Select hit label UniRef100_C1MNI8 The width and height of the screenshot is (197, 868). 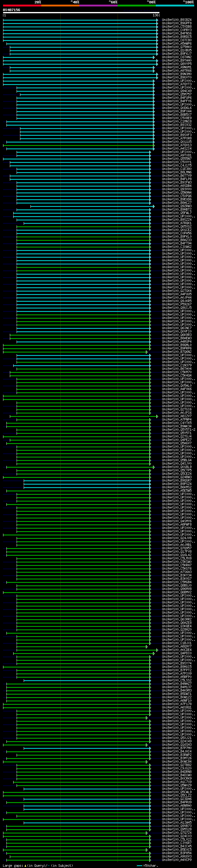(x=176, y=121)
